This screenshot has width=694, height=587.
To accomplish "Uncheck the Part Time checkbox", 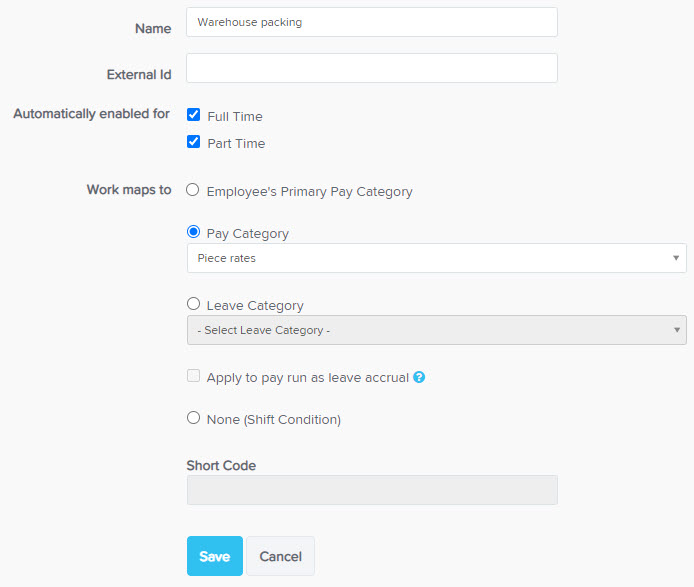I will click(x=193, y=142).
